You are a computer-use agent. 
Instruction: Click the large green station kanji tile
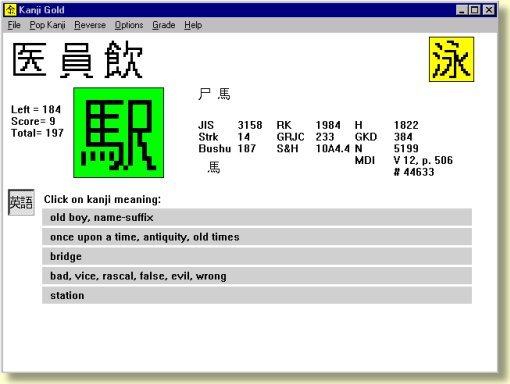pyautogui.click(x=119, y=133)
